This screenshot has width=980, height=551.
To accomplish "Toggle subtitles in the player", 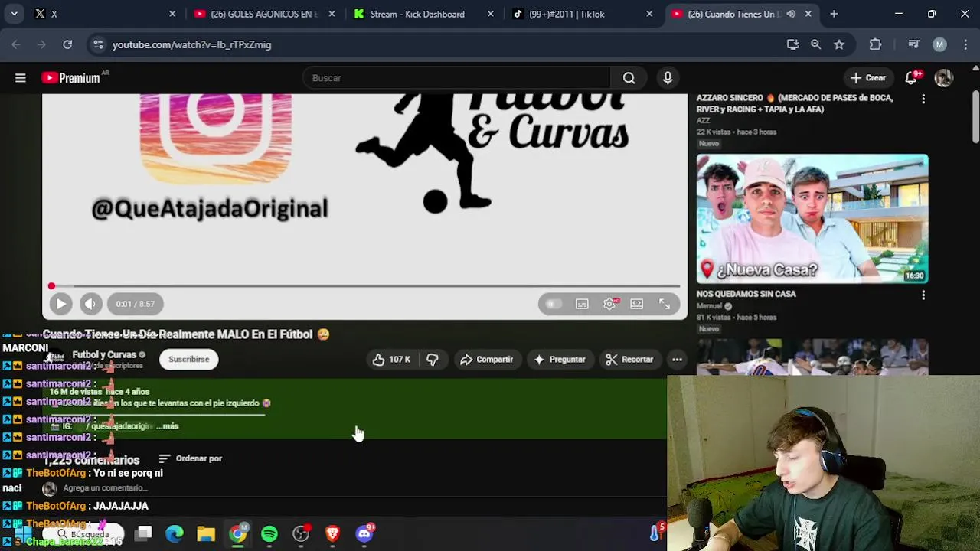I will [582, 304].
